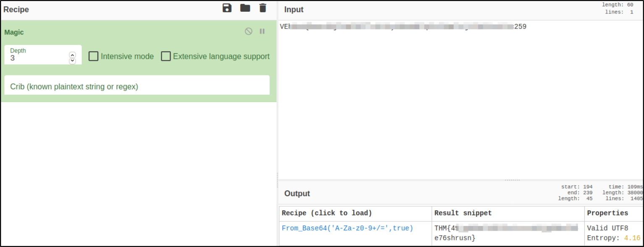Select Output 'time: 109ms' stat
The image size is (644, 247).
point(626,187)
